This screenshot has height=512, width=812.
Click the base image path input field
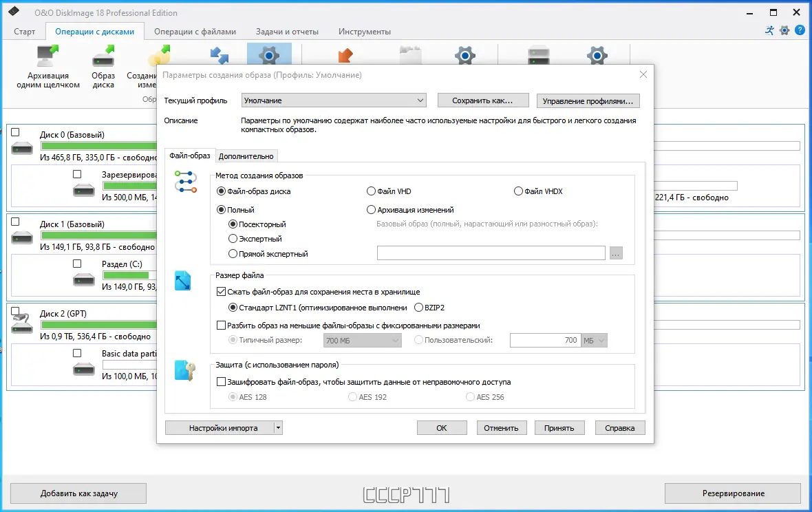pos(491,253)
